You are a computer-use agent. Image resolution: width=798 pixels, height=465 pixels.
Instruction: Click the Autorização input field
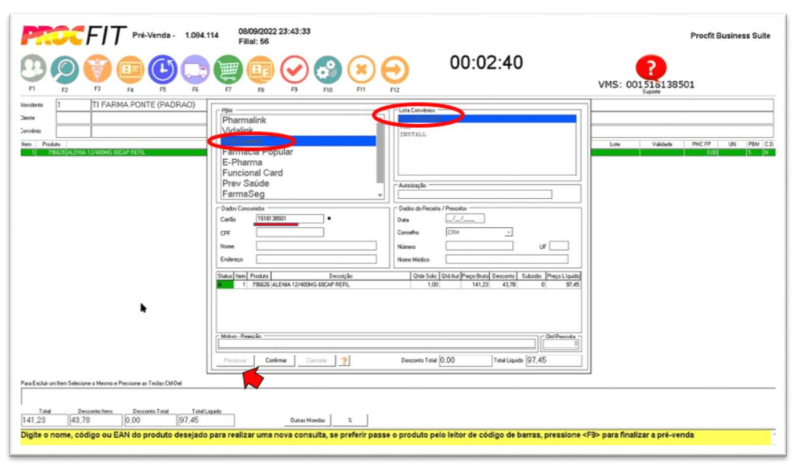coord(475,194)
